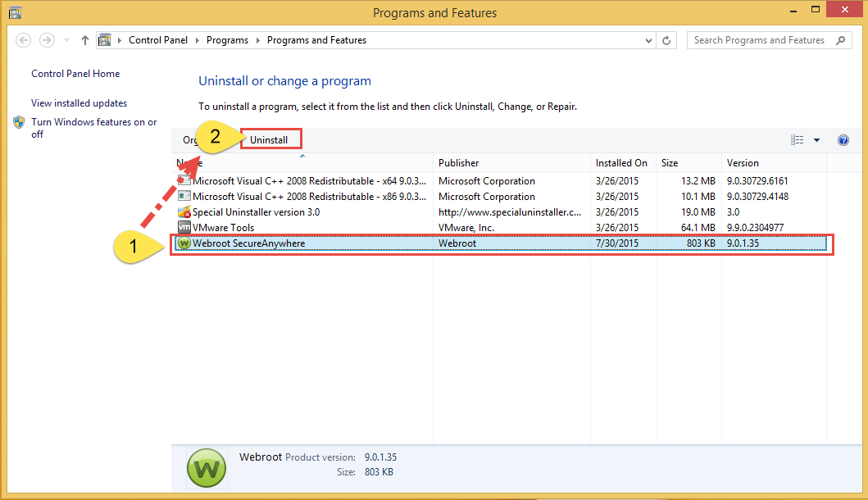Viewport: 868px width, 500px height.
Task: Click the 10.1 MB size cell
Action: pos(698,197)
